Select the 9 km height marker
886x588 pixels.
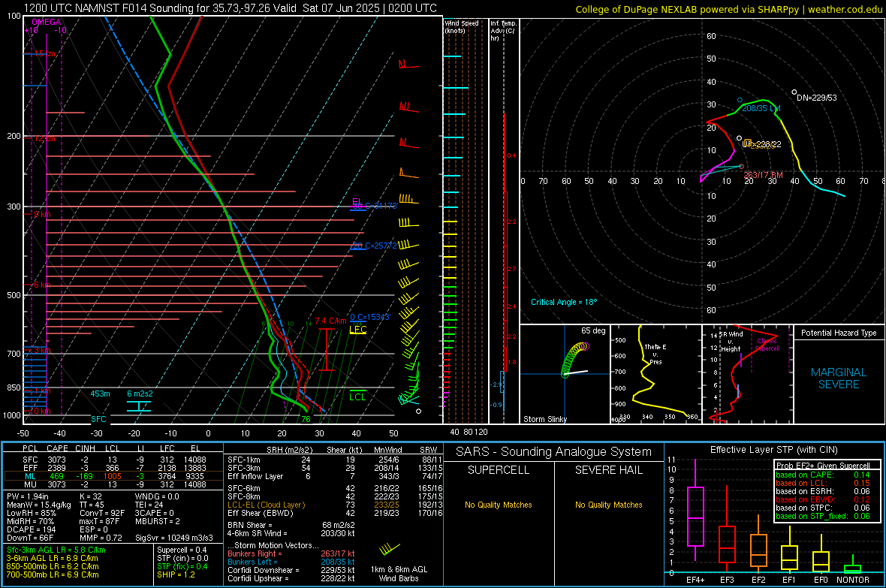tap(42, 214)
